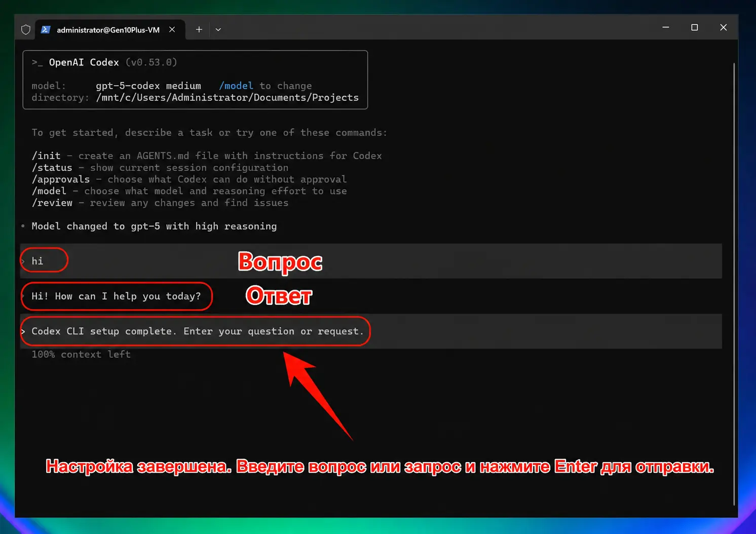Click the /status command in the list
The image size is (756, 534).
52,167
